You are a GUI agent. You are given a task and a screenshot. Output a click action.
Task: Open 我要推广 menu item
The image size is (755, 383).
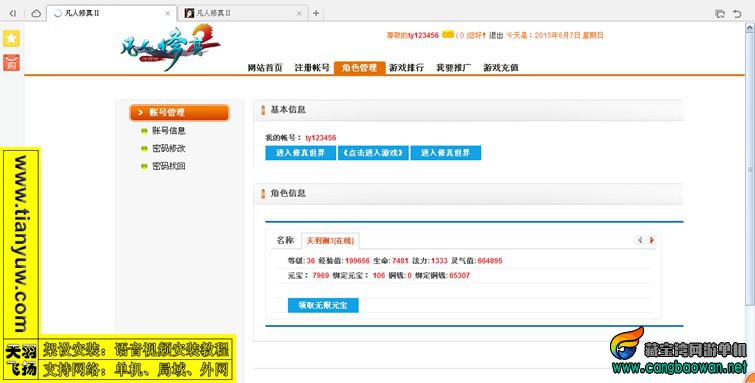454,68
